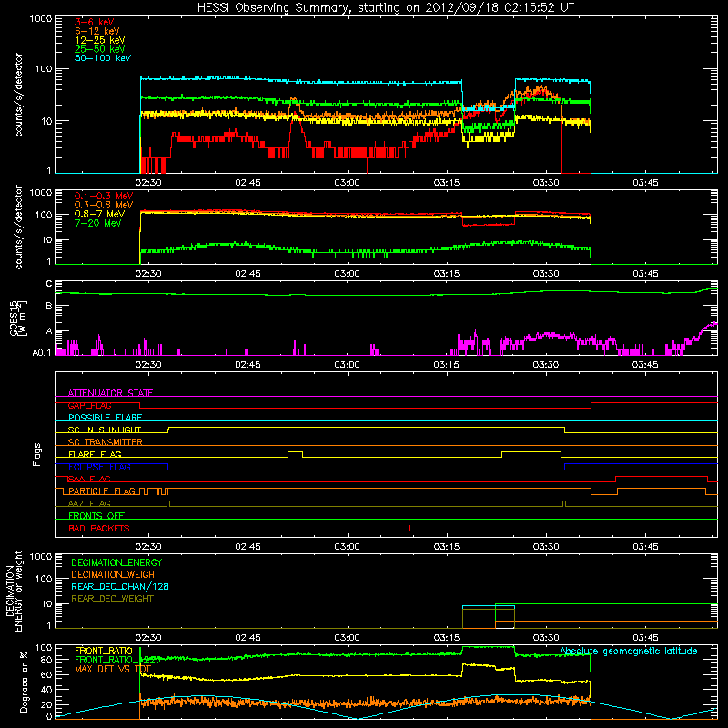The width and height of the screenshot is (728, 728).
Task: Select the SC_TRANSMITTER label
Action: click(x=106, y=441)
